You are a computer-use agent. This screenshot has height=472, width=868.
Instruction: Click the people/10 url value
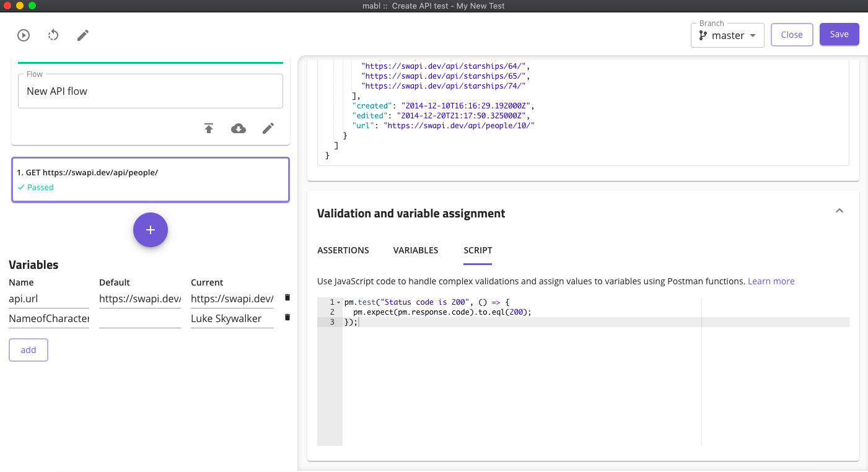point(459,126)
